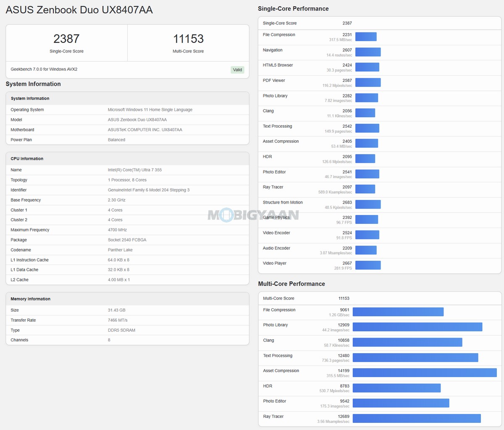This screenshot has width=504, height=430.
Task: Click the memory Type value DDR5 SDRAM
Action: [x=121, y=330]
